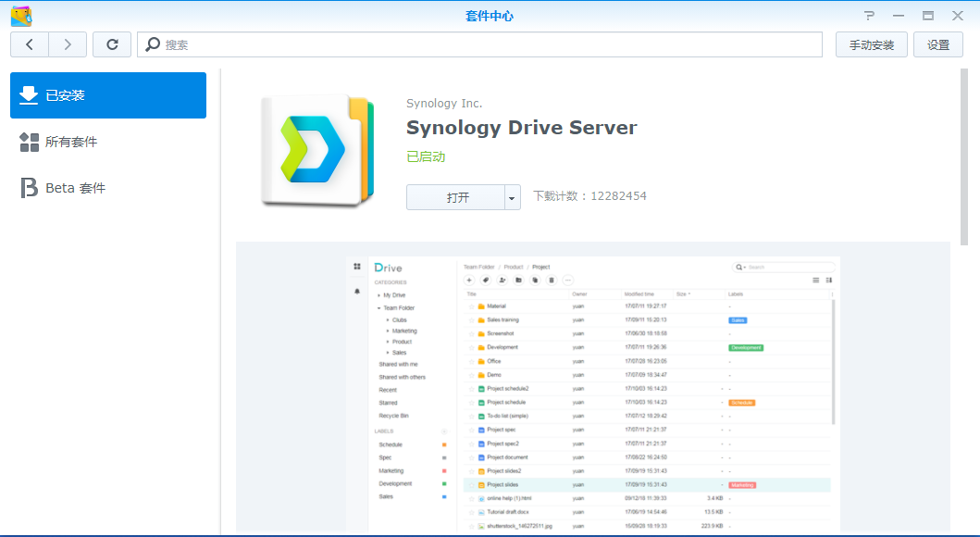
Task: Open 设置 from the toolbar
Action: point(938,44)
